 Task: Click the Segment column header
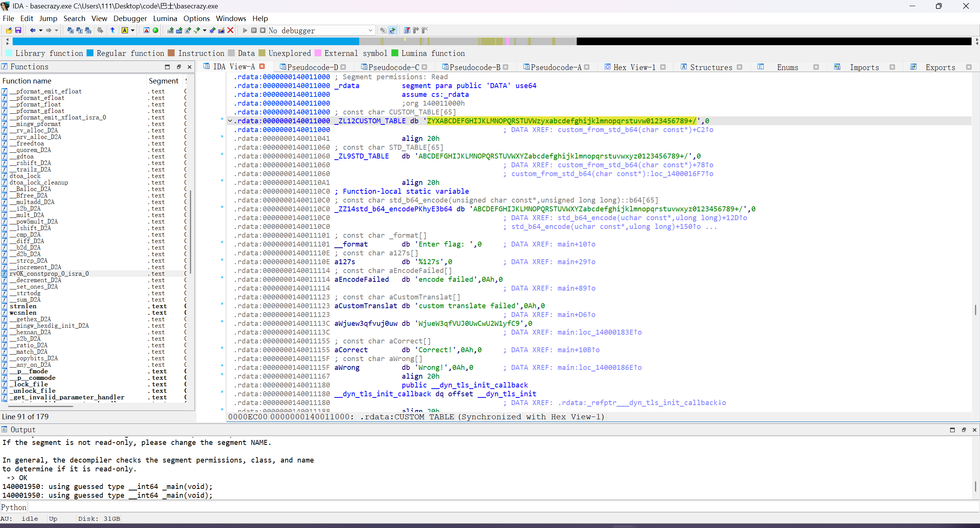pos(164,81)
